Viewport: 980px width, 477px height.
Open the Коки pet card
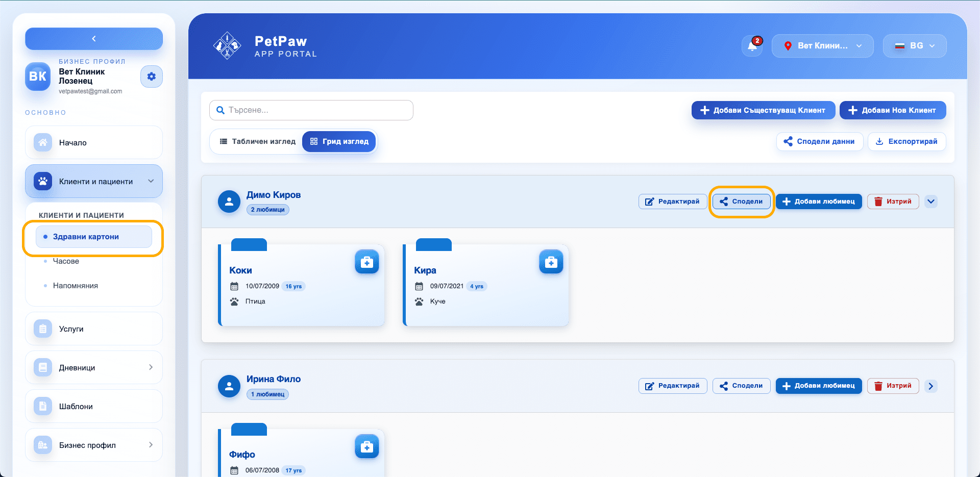coord(301,285)
